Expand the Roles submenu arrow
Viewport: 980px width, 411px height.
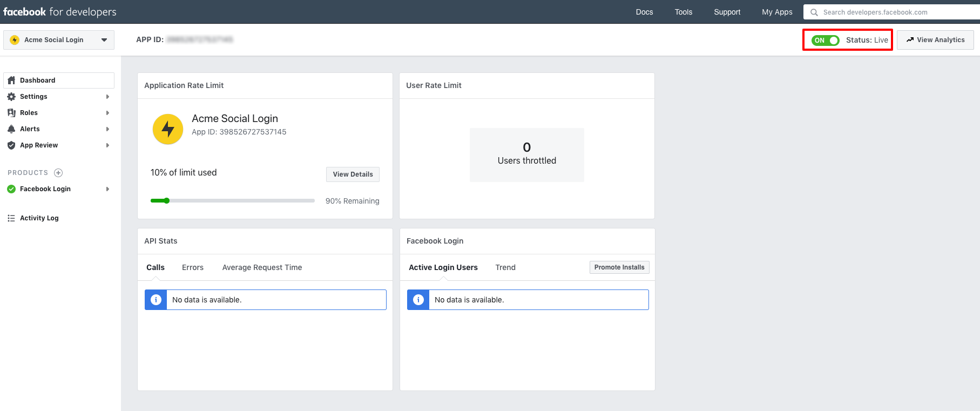pos(107,113)
